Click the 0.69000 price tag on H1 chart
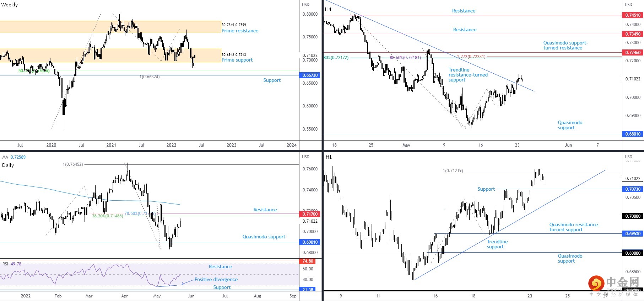This screenshot has height=301, width=644. [x=633, y=253]
